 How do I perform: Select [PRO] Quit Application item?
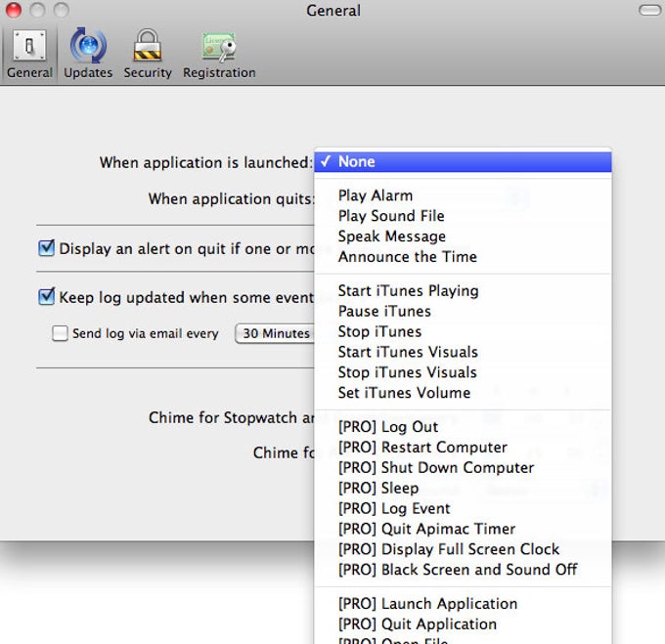point(463,623)
